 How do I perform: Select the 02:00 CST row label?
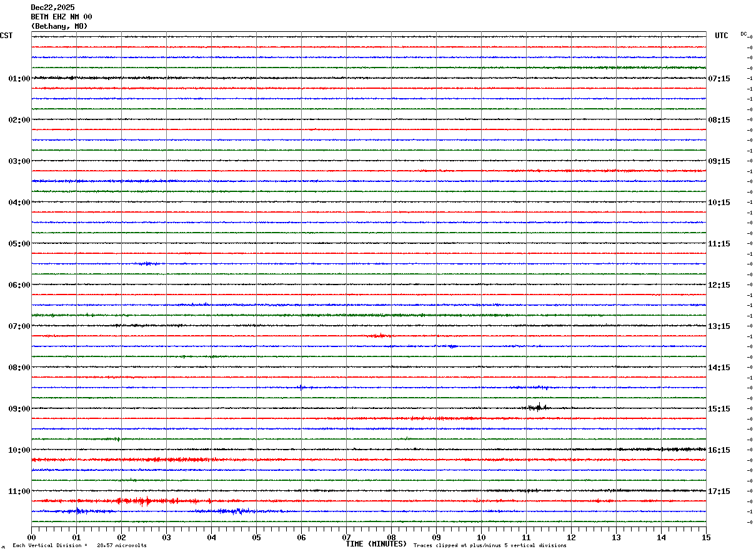pos(19,120)
